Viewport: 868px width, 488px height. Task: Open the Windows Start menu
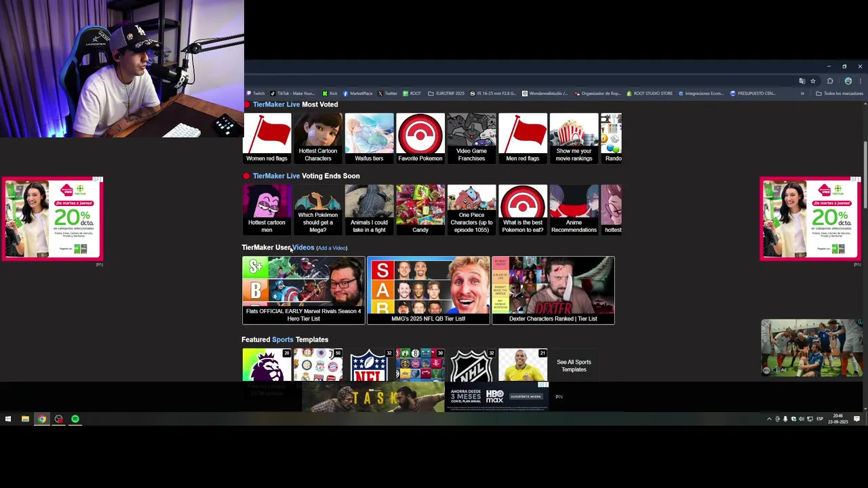tap(8, 419)
